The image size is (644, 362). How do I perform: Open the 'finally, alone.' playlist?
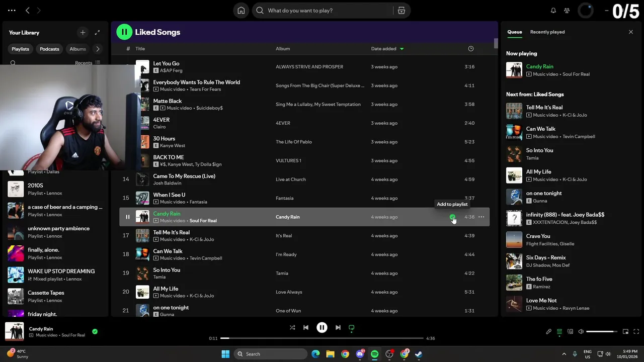click(55, 253)
